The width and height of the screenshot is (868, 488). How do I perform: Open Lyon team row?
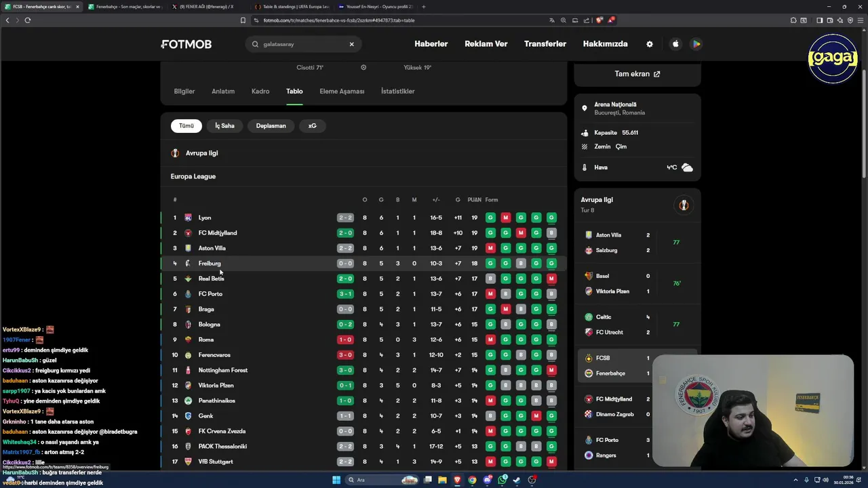click(363, 218)
